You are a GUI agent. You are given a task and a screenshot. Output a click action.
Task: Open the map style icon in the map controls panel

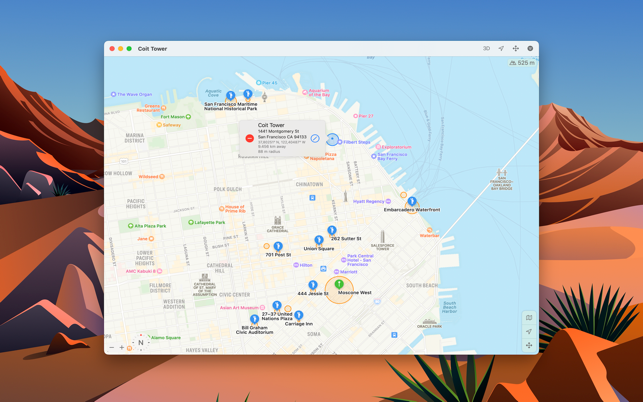click(x=529, y=317)
